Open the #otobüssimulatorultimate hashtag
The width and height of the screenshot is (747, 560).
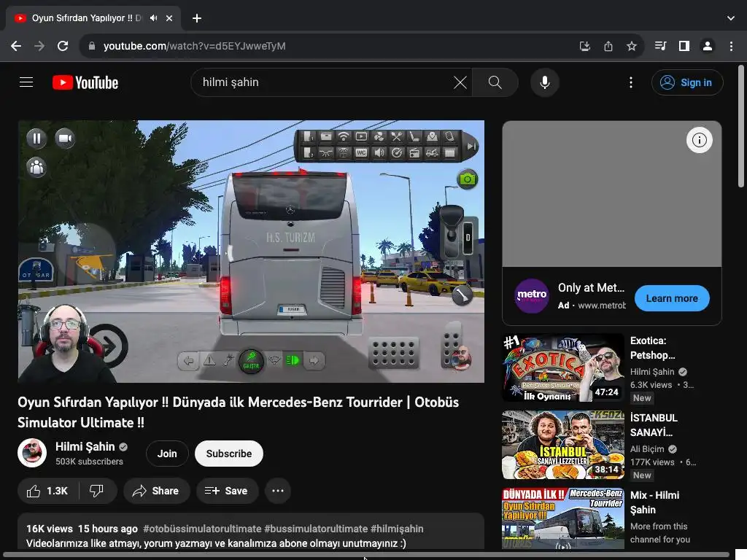[x=202, y=529]
